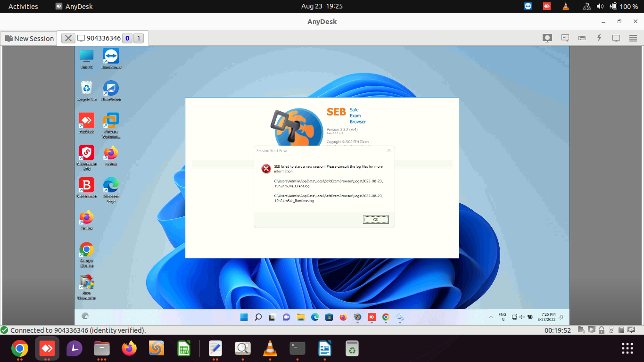Launch AnyDesk from the Ubuntu dock
The height and width of the screenshot is (362, 644).
click(x=47, y=349)
